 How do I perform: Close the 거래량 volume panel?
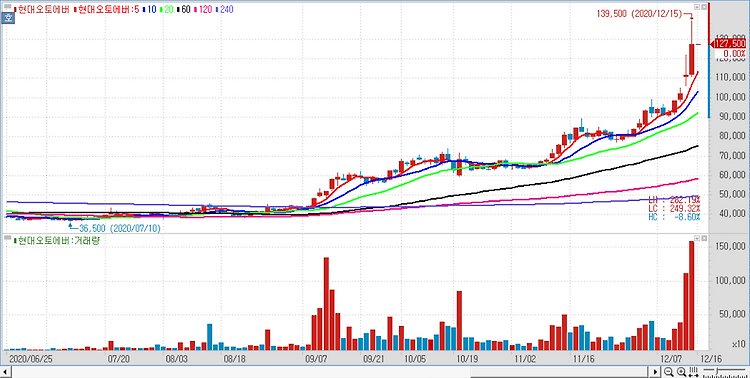pos(703,238)
